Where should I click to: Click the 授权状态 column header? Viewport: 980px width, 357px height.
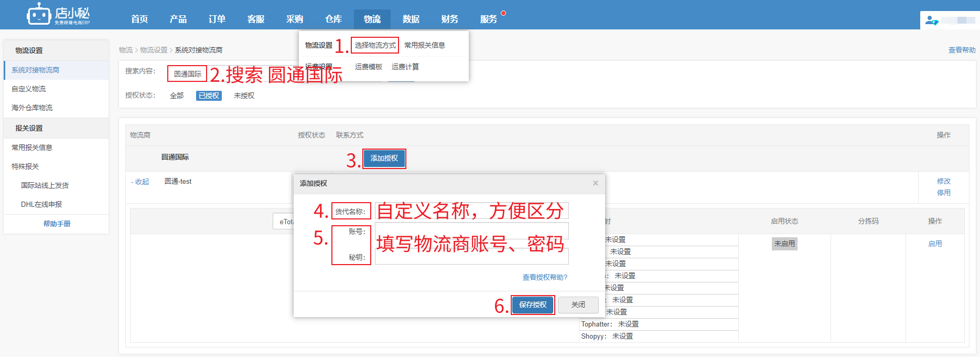click(x=311, y=135)
